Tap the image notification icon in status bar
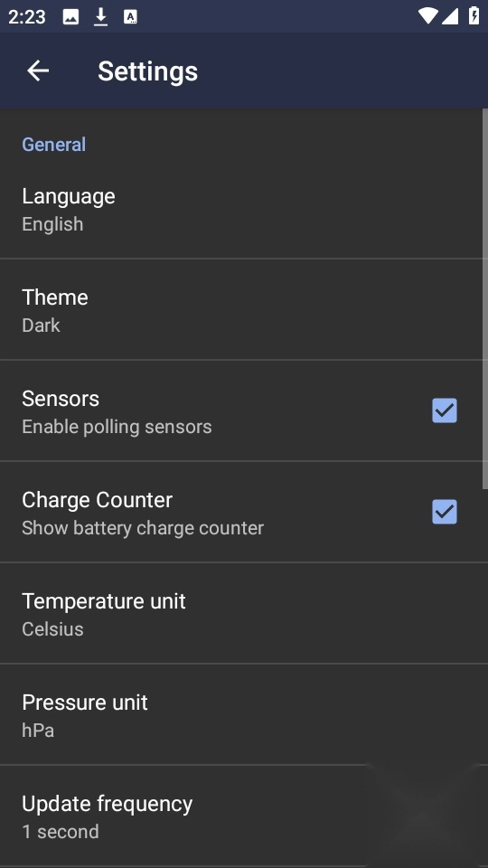Viewport: 488px width, 868px height. coord(70,16)
